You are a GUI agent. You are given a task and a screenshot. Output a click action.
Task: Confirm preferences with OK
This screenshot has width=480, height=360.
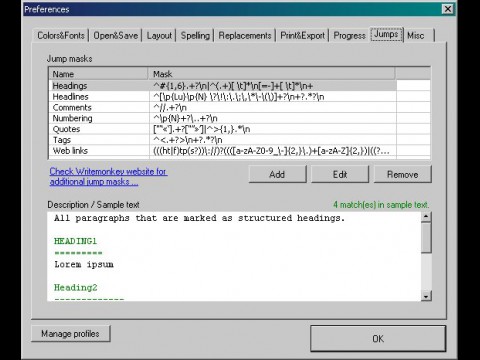coord(378,339)
